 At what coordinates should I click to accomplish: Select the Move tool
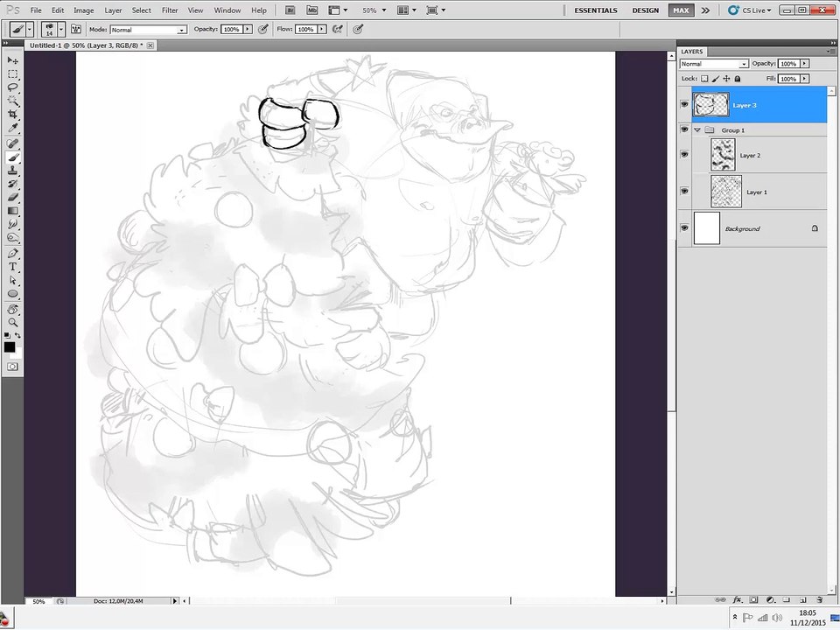(12, 60)
